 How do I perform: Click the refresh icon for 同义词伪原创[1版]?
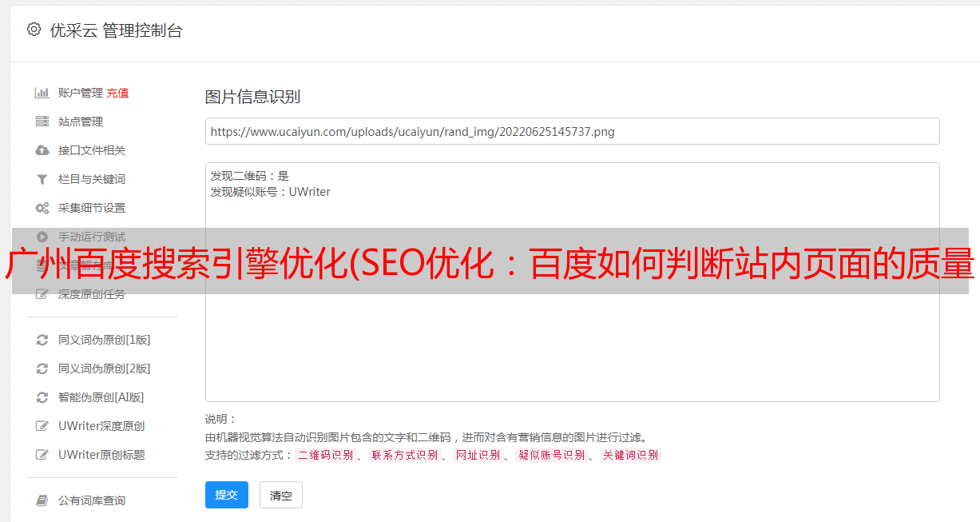[42, 340]
